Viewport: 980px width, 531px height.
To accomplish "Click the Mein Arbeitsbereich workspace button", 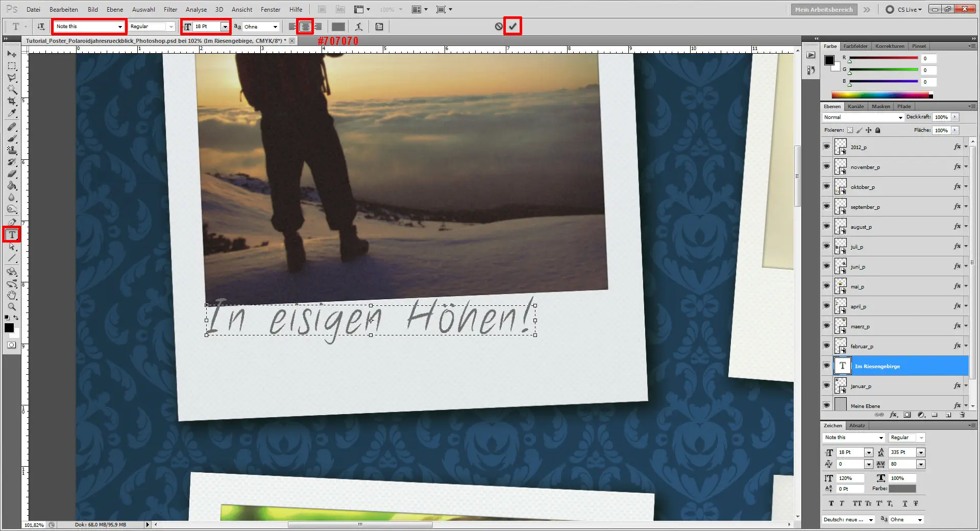I will pyautogui.click(x=823, y=9).
